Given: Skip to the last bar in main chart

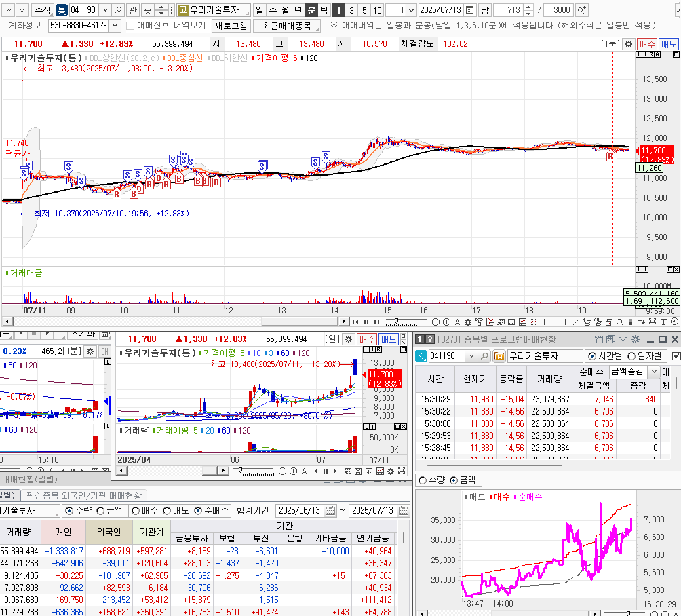Looking at the screenshot, I should (376, 322).
